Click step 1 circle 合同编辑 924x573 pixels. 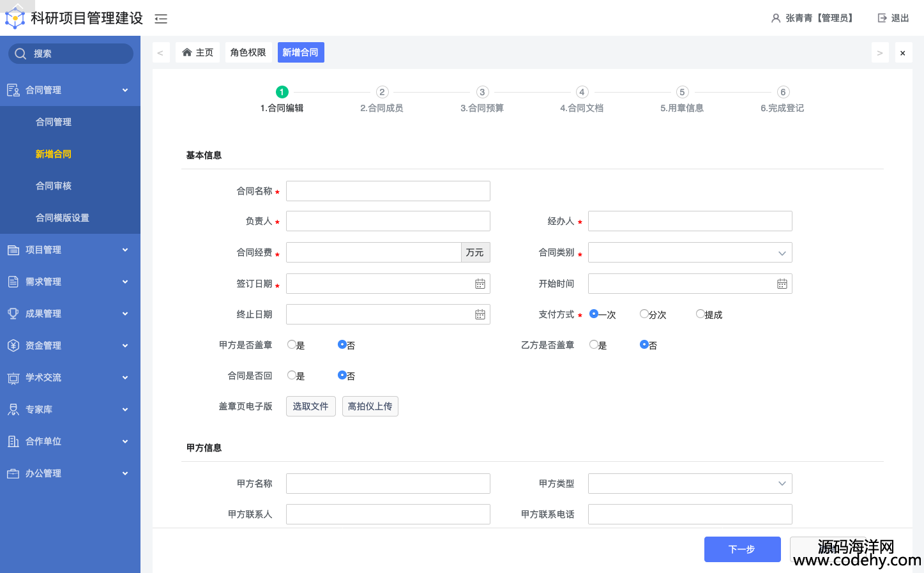[x=282, y=92]
